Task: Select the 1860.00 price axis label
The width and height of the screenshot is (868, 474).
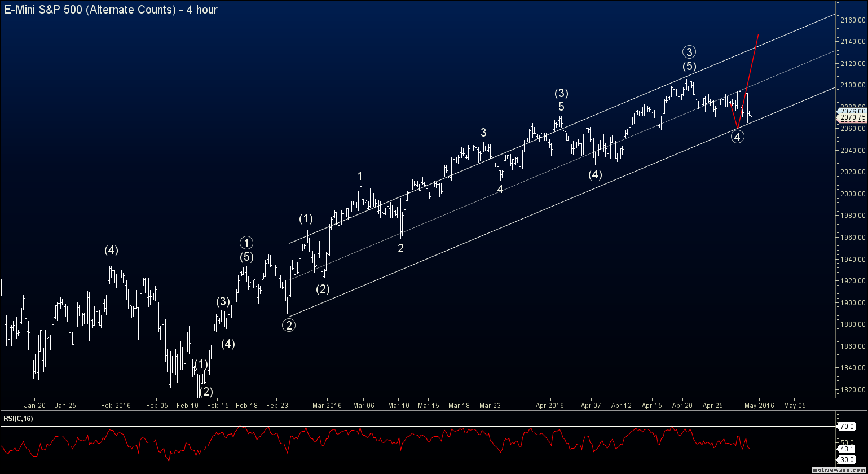Action: (x=852, y=346)
